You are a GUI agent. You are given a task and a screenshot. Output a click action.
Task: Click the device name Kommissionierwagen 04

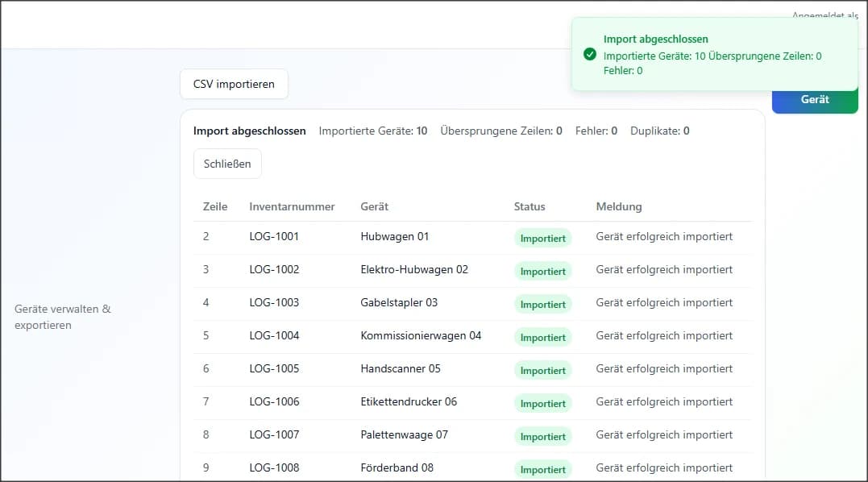pos(421,336)
